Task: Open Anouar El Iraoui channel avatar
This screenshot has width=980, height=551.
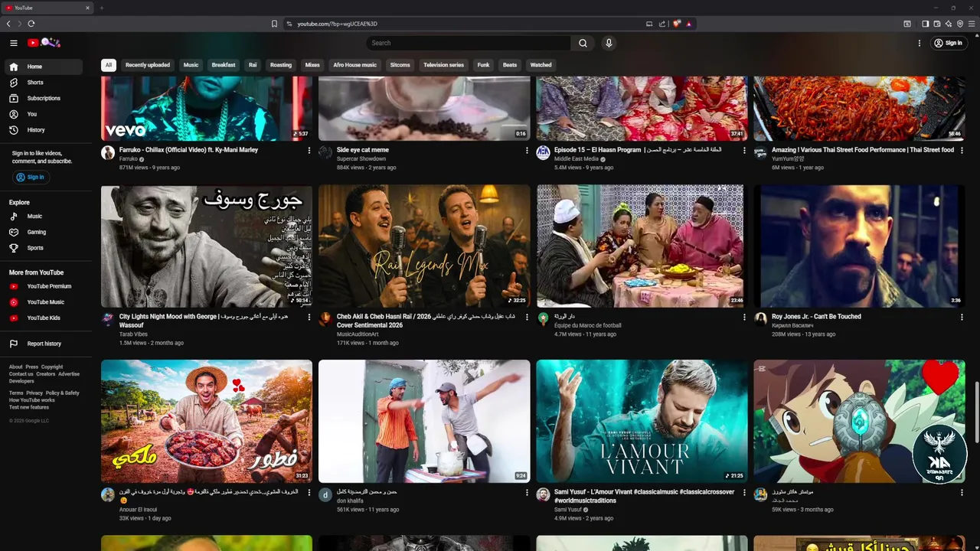Action: 108,494
